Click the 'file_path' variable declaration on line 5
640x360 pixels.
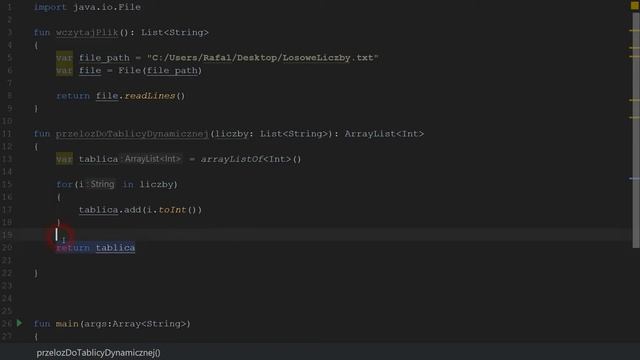click(x=104, y=58)
